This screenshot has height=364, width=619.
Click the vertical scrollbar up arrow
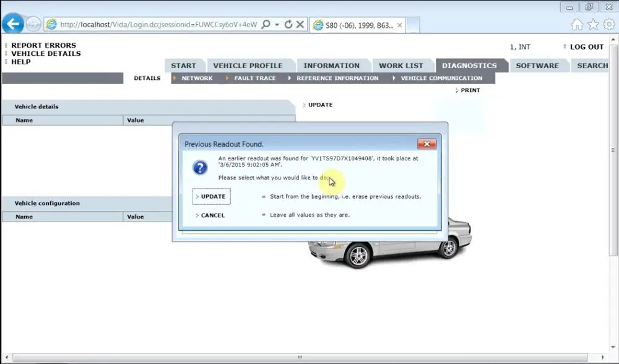[613, 40]
